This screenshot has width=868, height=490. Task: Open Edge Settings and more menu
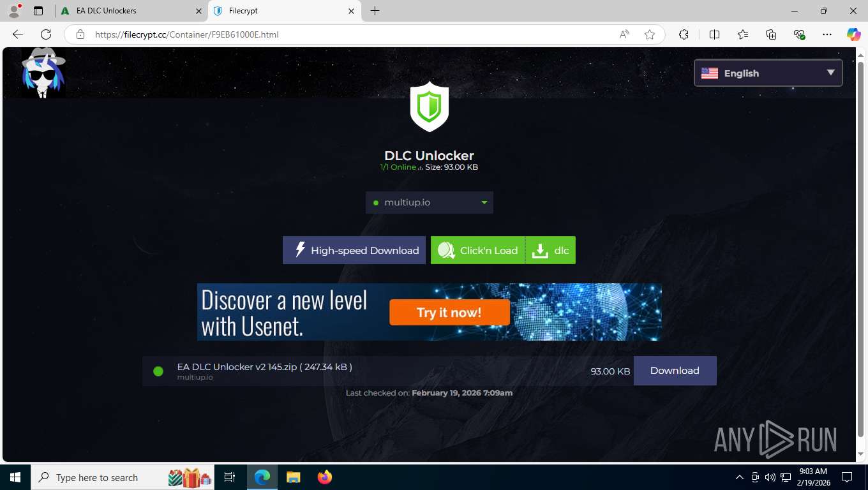coord(827,34)
